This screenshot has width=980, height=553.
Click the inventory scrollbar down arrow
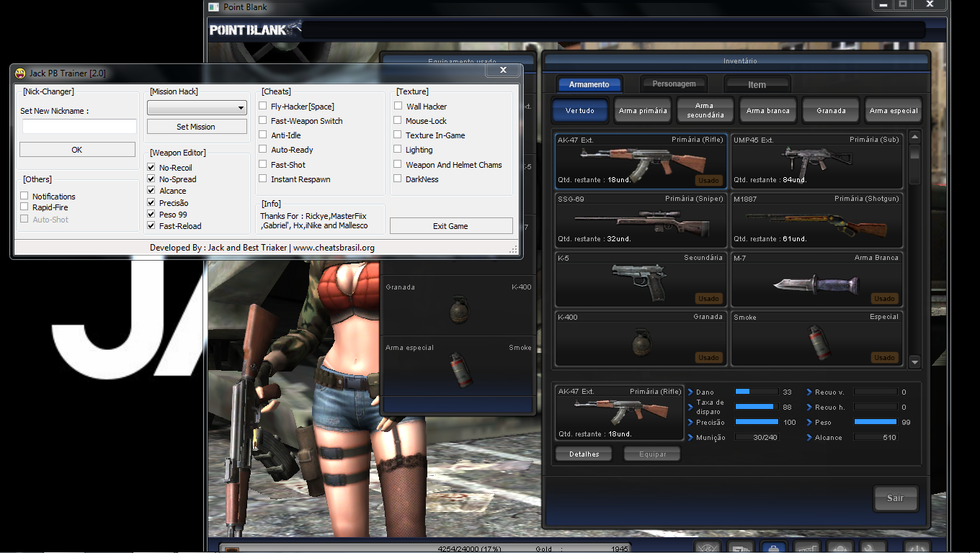(914, 361)
